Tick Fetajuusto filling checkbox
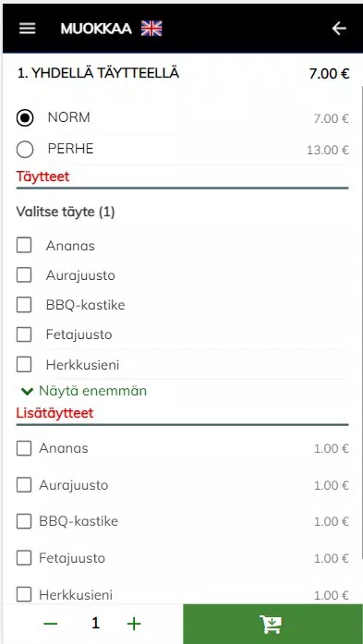 (24, 334)
